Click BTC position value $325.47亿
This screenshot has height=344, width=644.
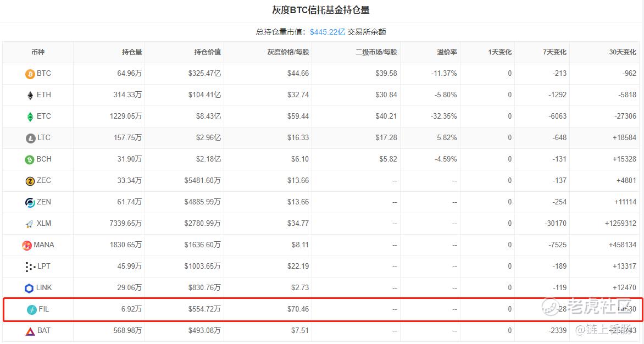(x=204, y=74)
